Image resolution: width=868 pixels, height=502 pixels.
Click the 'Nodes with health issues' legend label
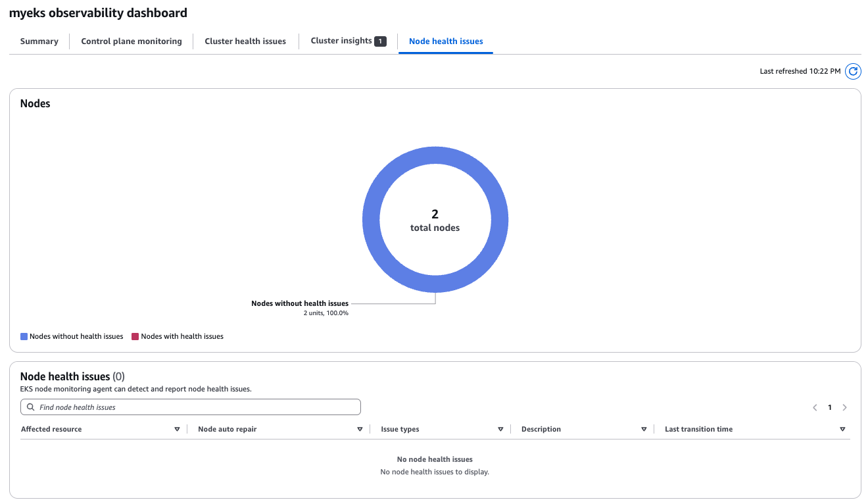pos(182,336)
